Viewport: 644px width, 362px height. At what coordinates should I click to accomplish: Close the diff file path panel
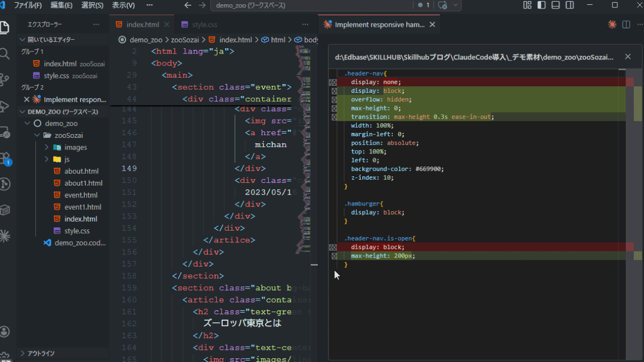coord(628,56)
